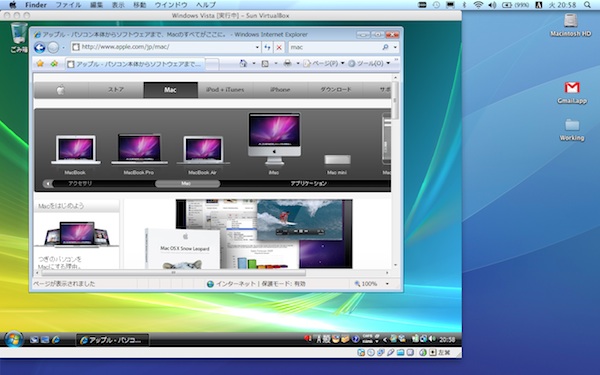Click アプリケーション in the product slider bar
This screenshot has height=375, width=600.
point(308,184)
